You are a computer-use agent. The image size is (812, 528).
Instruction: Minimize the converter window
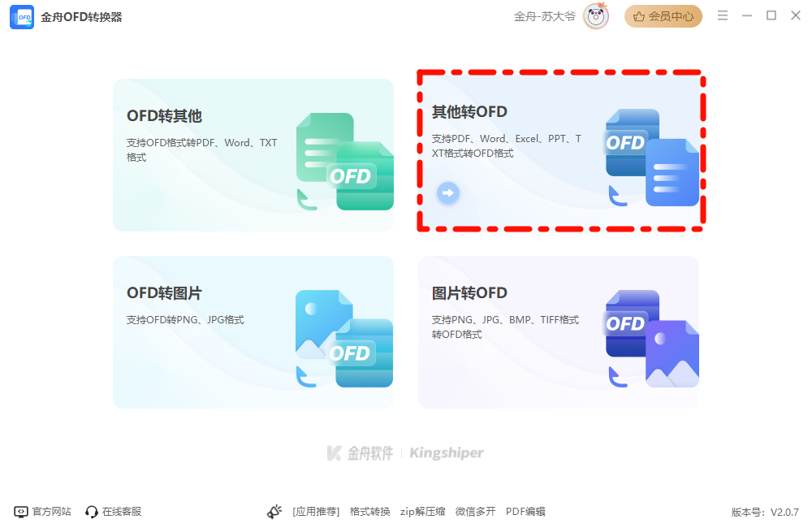[x=747, y=16]
